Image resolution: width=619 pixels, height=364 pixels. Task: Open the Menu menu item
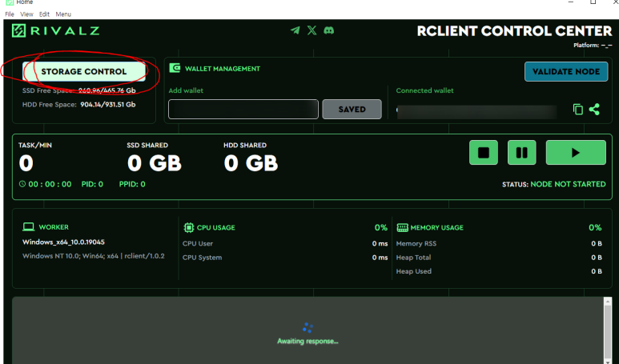(x=63, y=14)
